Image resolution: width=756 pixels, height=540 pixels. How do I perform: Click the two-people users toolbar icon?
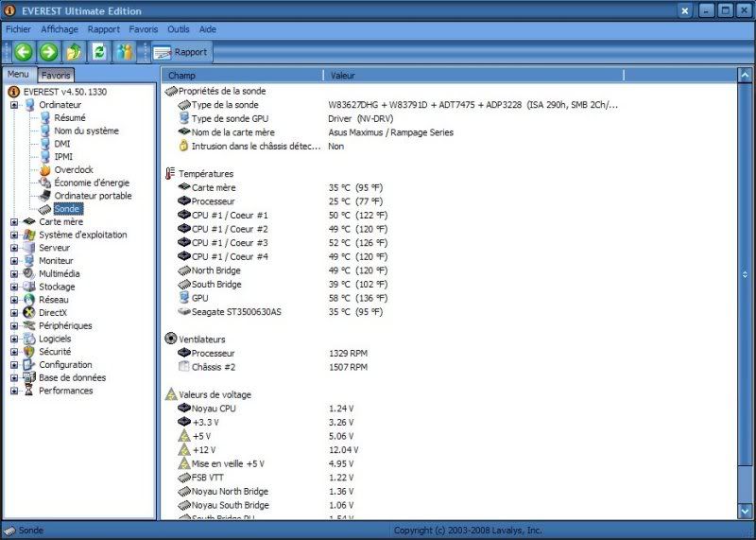pyautogui.click(x=123, y=52)
